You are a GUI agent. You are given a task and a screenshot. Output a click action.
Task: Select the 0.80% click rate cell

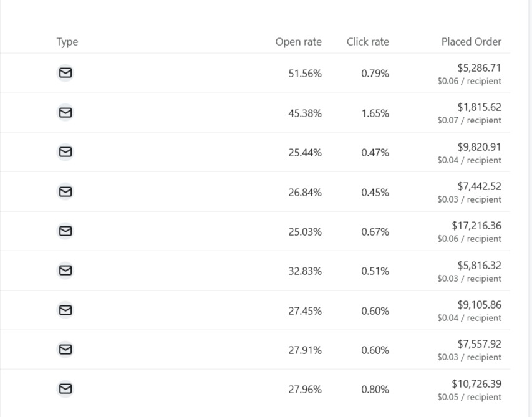[375, 390]
